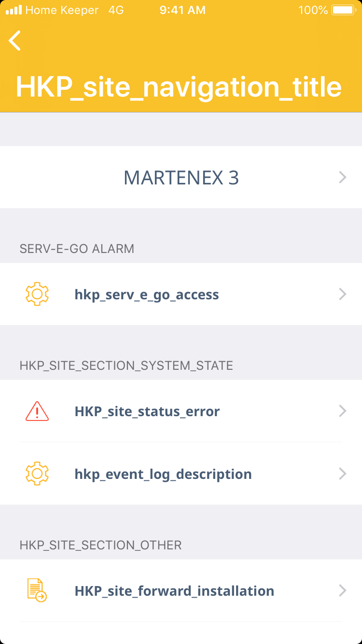Click gear icon beside hkp_event_log_description
362x644 pixels.
pyautogui.click(x=37, y=474)
